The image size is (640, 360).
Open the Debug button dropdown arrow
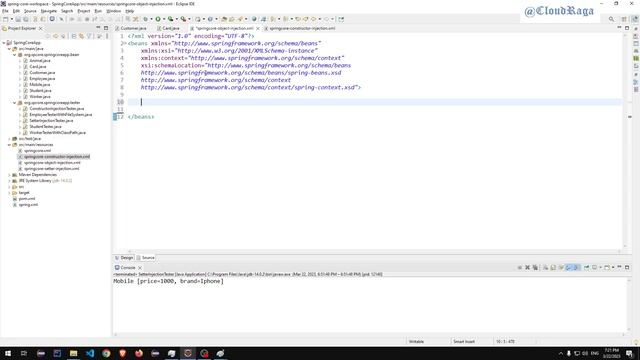click(x=151, y=19)
